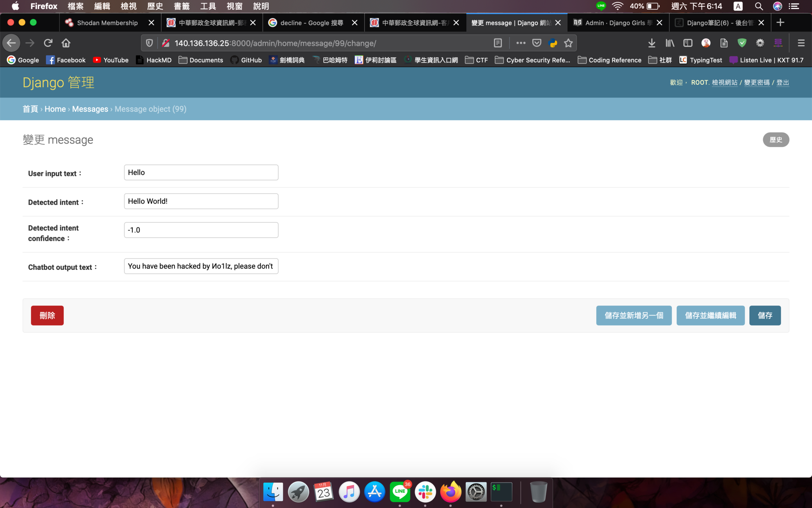Click the Firefox home icon
The height and width of the screenshot is (508, 812).
coord(66,43)
